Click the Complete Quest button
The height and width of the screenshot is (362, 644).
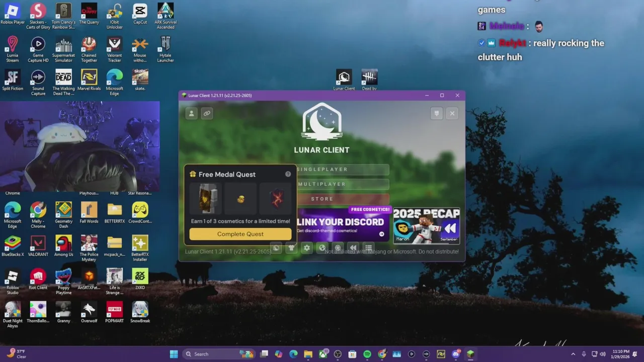pyautogui.click(x=240, y=234)
